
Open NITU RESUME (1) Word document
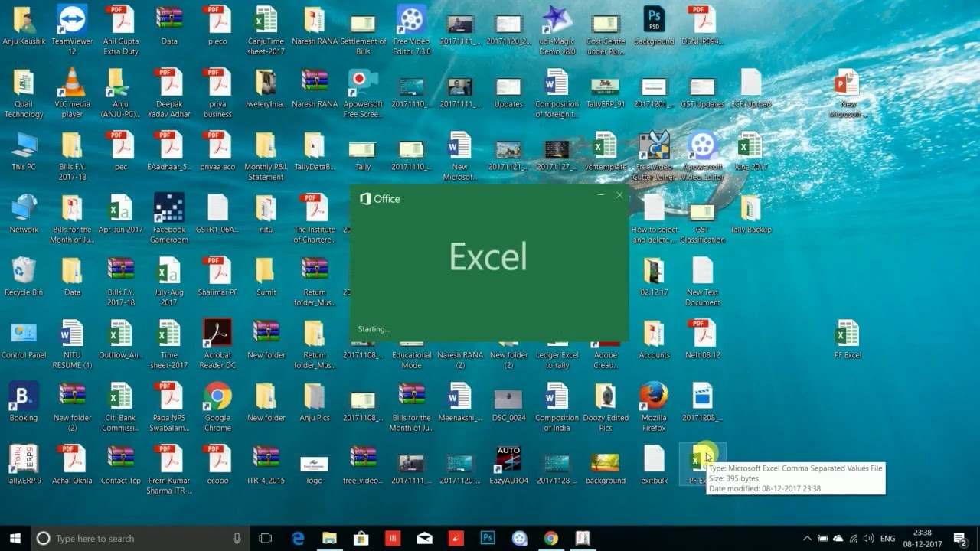click(x=72, y=344)
